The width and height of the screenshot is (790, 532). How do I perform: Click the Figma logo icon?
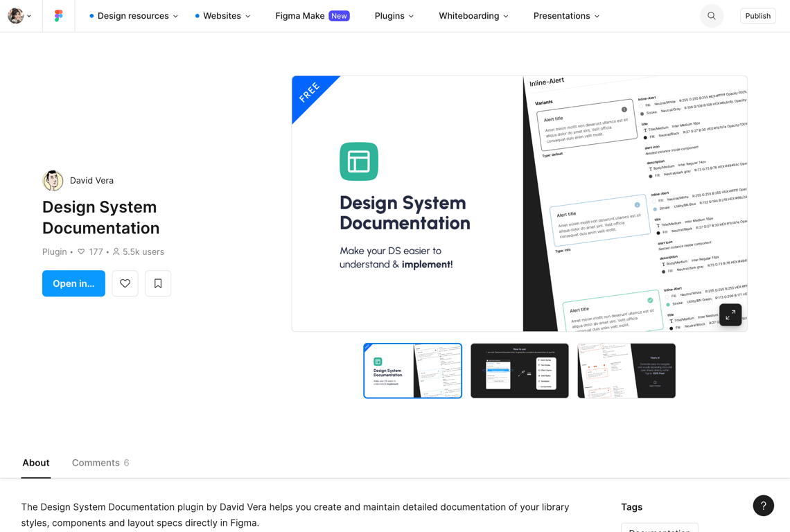(59, 15)
